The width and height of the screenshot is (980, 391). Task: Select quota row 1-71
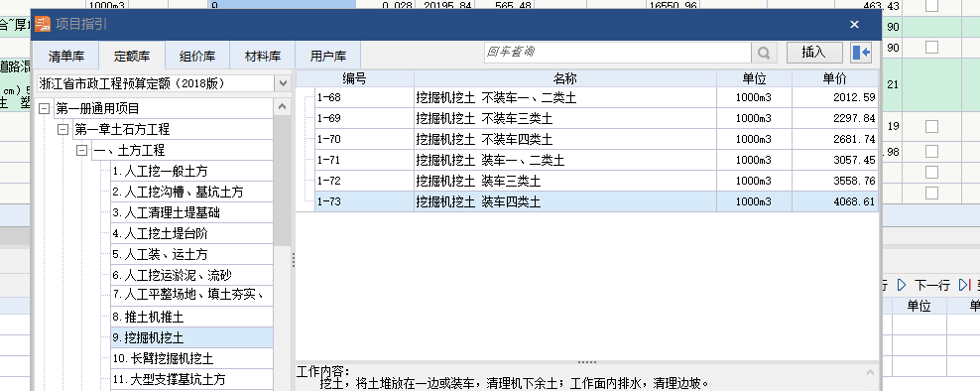pos(596,160)
